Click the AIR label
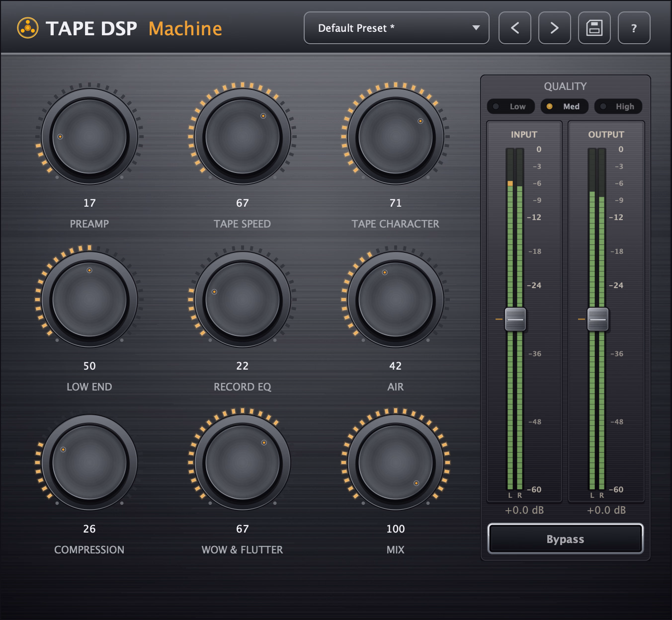 click(x=396, y=387)
